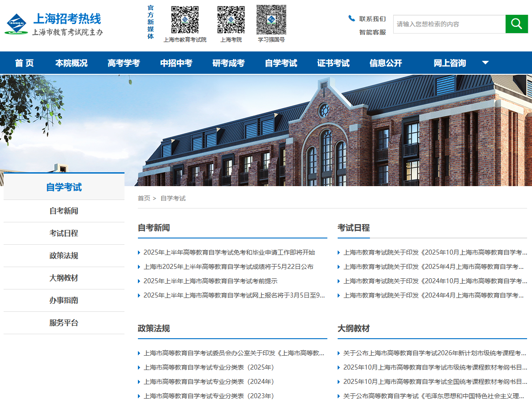This screenshot has height=404, width=532.
Task: Click 首页 in the breadcrumb
Action: coord(144,198)
